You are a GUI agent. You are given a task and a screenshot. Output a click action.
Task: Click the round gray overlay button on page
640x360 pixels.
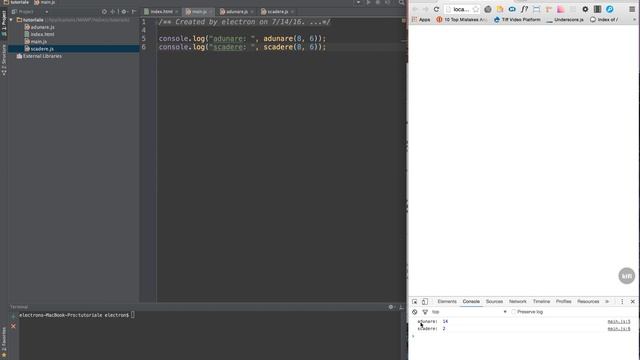click(x=627, y=276)
